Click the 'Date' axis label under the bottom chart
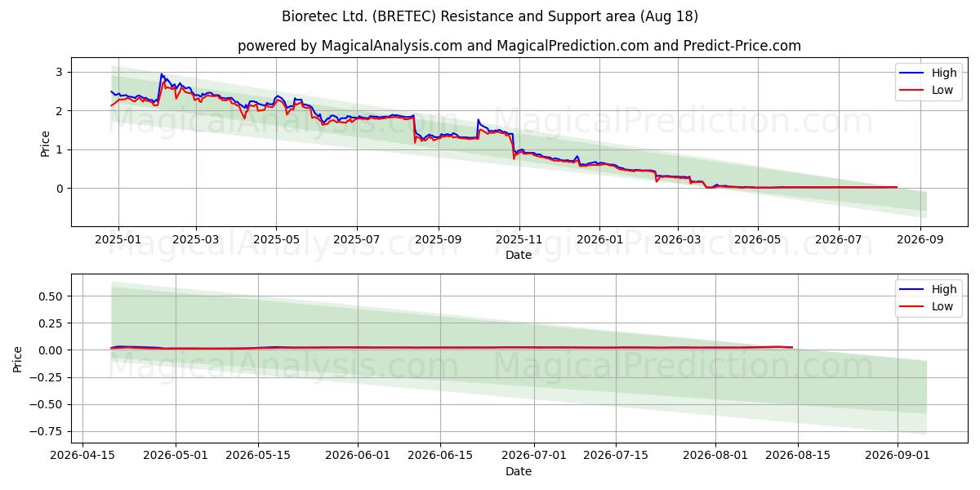This screenshot has width=980, height=490. point(519,471)
